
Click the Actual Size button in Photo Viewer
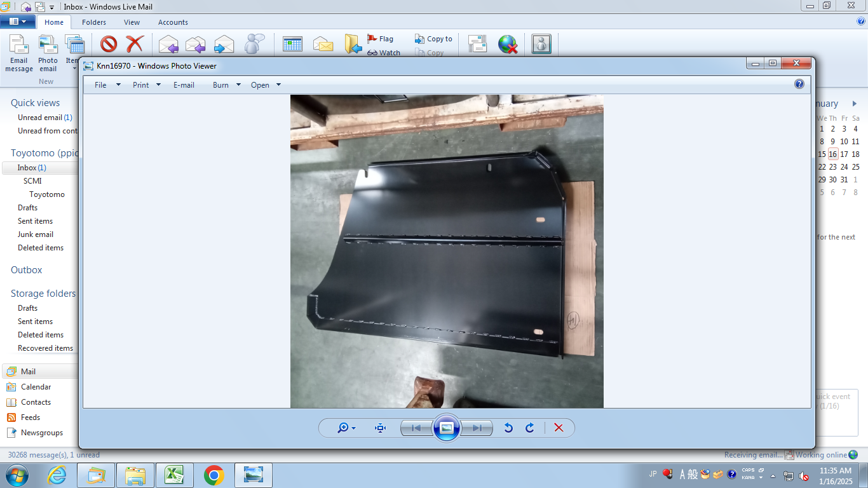point(381,428)
